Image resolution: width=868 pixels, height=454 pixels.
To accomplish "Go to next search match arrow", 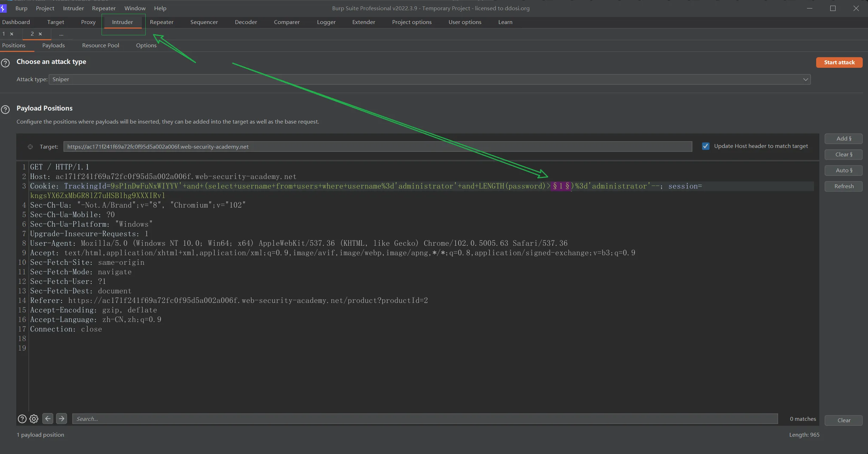I will point(61,419).
